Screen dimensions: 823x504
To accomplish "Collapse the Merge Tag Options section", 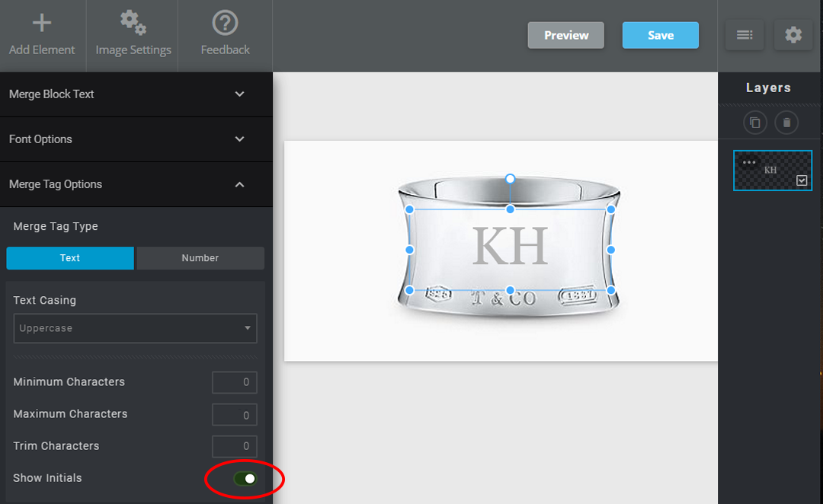I will point(136,184).
